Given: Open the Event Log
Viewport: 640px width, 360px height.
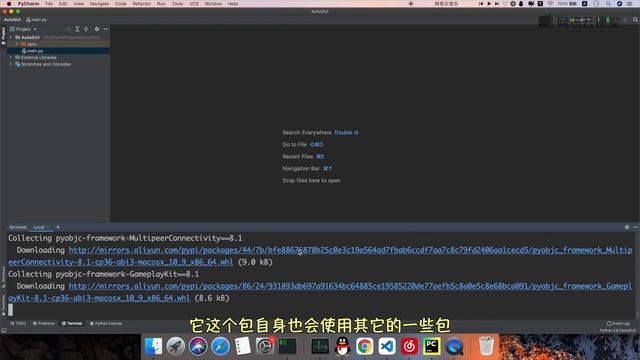Looking at the screenshot, I should click(618, 323).
